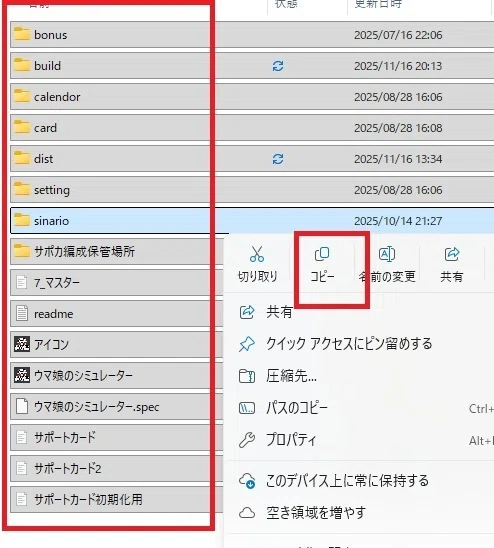Click the date 2025/08/28 16:08
This screenshot has width=494, height=548.
(398, 128)
